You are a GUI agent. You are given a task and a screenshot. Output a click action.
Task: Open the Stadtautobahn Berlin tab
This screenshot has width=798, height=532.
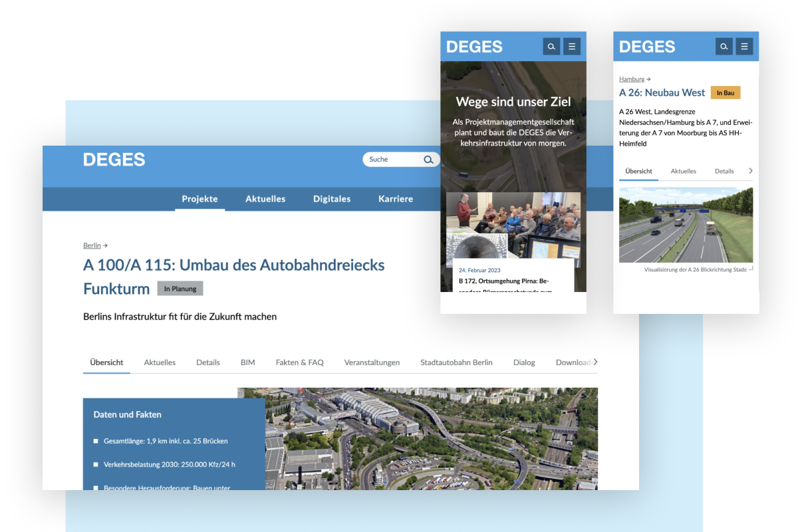pyautogui.click(x=456, y=362)
